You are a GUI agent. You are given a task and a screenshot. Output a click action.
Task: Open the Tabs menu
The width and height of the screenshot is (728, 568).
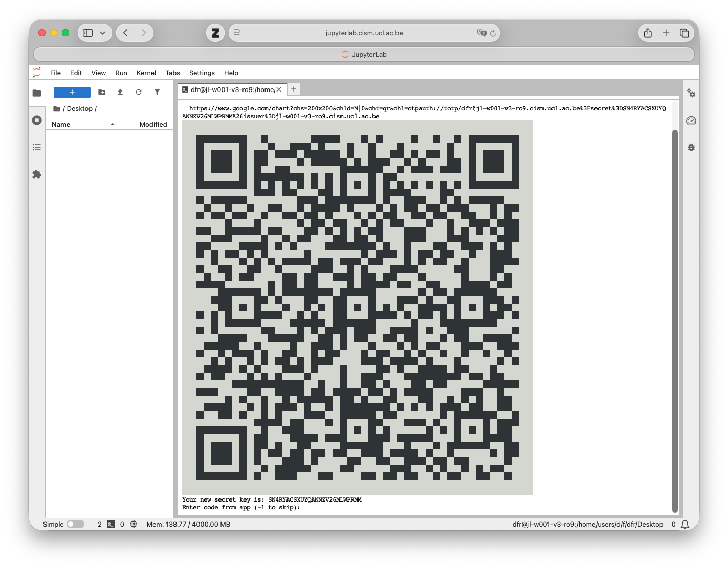click(172, 73)
